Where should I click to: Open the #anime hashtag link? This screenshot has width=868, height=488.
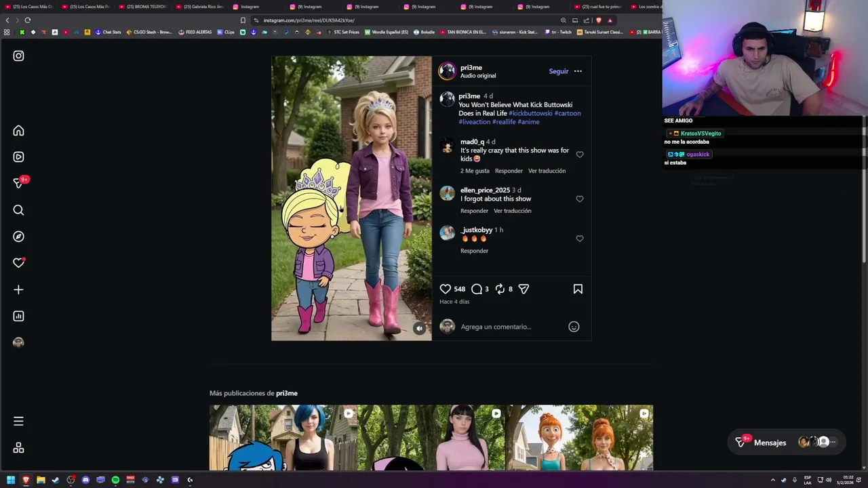[529, 122]
